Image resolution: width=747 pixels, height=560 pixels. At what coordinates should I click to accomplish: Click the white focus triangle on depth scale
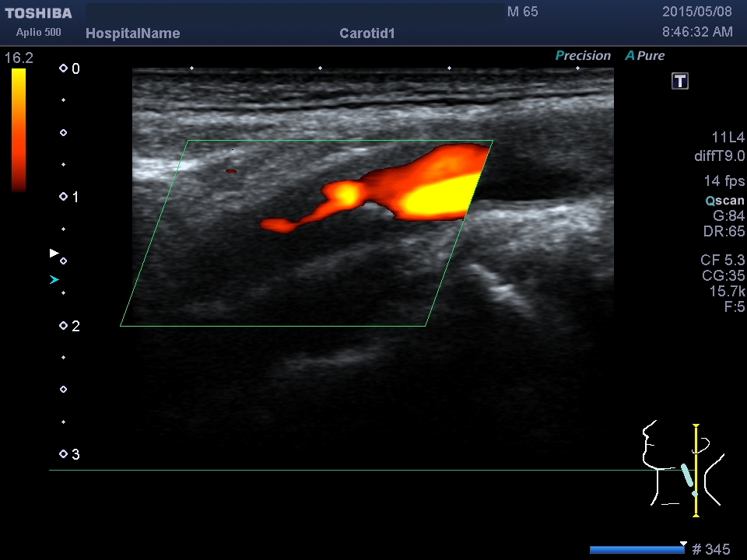tap(54, 253)
